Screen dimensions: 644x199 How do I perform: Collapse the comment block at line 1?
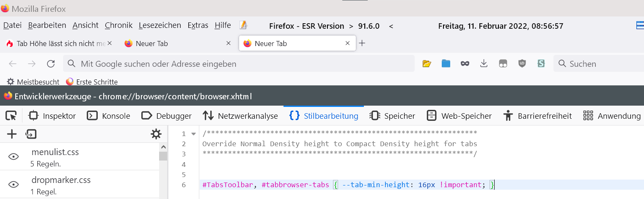click(194, 134)
